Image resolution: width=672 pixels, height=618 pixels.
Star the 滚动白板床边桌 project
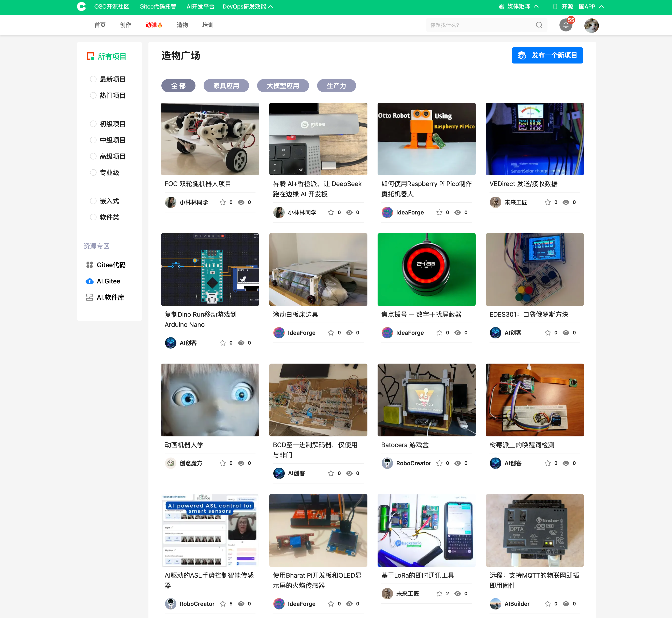[x=331, y=333]
